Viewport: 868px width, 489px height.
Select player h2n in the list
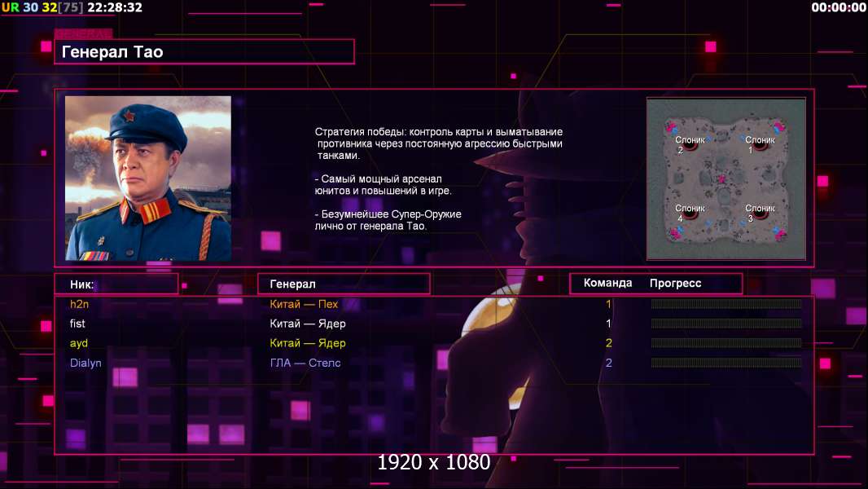[79, 304]
